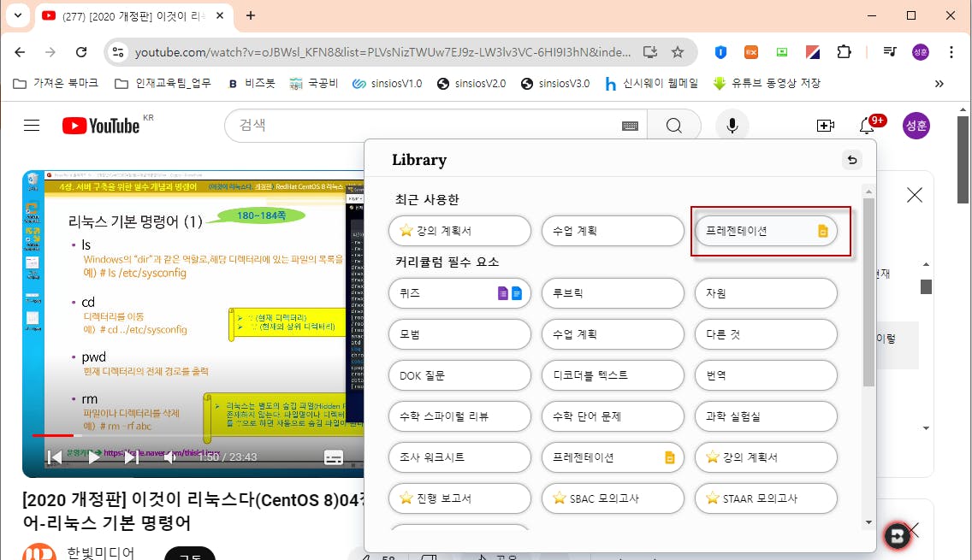This screenshot has height=560, width=972.
Task: Click the back arrow in Library panel
Action: (x=851, y=160)
